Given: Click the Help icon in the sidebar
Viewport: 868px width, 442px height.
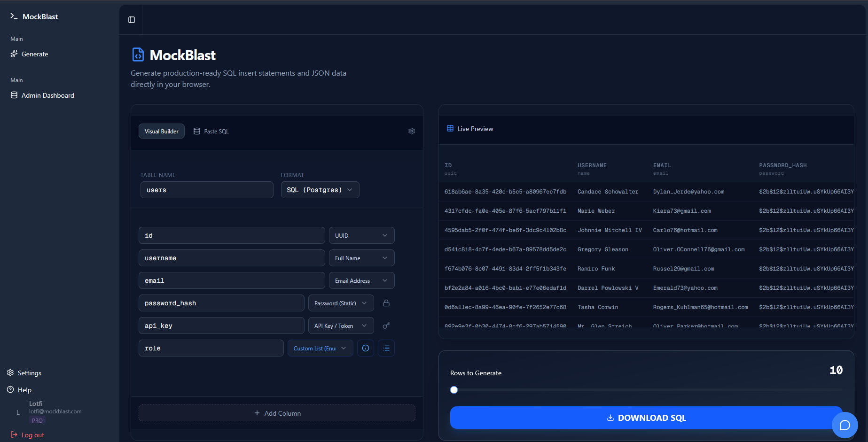Looking at the screenshot, I should (x=10, y=389).
